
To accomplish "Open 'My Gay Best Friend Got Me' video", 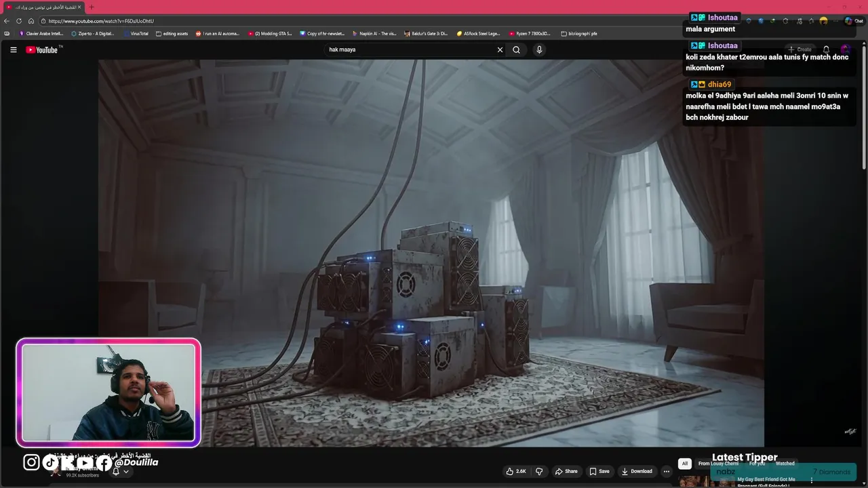I will click(766, 480).
